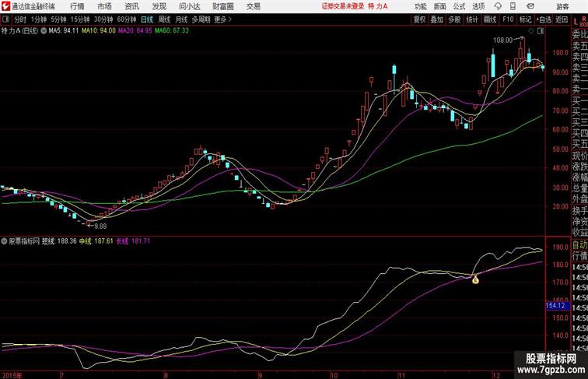Viewport: 588px width, 379px height.
Task: Click the 长线: 181.71 indicator value
Action: pyautogui.click(x=133, y=241)
